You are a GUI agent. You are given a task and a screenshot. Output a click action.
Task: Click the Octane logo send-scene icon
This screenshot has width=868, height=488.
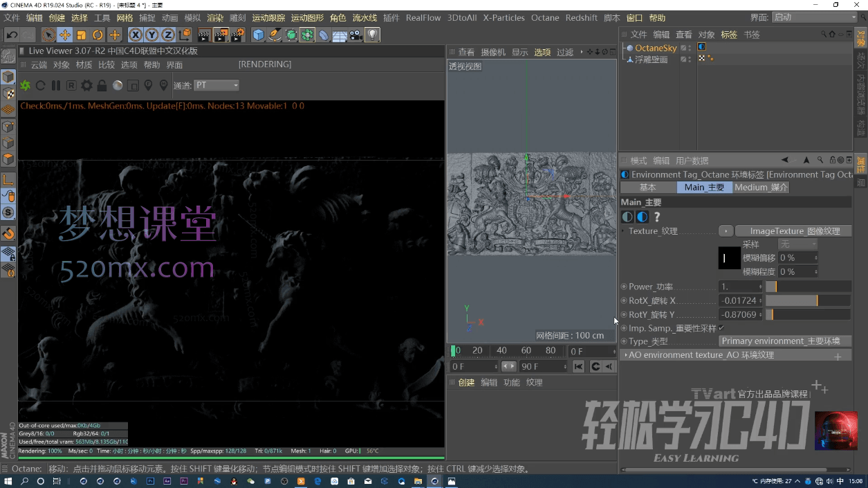pyautogui.click(x=26, y=85)
